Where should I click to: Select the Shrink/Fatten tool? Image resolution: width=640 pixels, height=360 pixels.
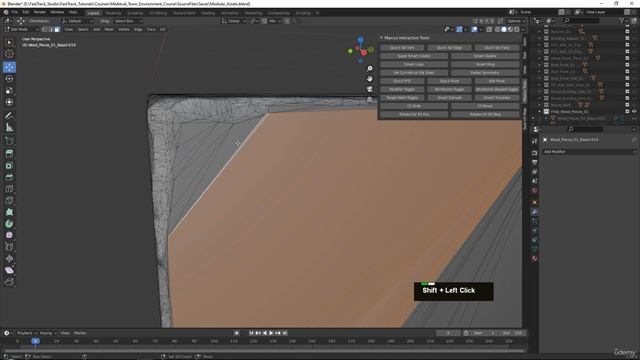[9, 258]
